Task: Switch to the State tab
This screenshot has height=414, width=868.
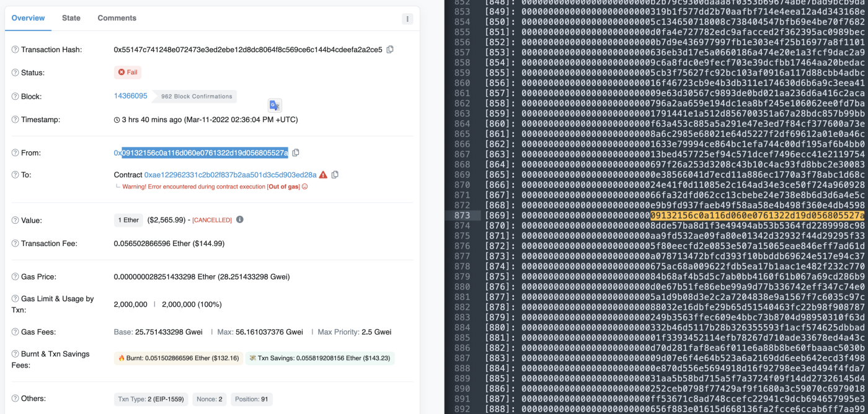Action: (x=71, y=18)
